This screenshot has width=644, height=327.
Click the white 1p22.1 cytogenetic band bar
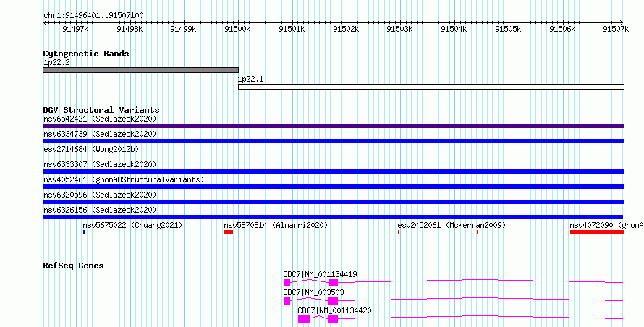click(x=431, y=87)
